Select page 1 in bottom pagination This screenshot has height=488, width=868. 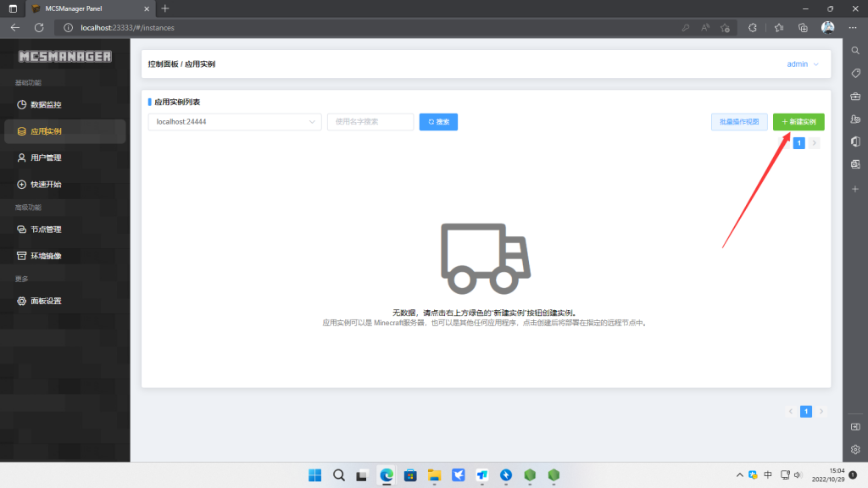tap(806, 412)
